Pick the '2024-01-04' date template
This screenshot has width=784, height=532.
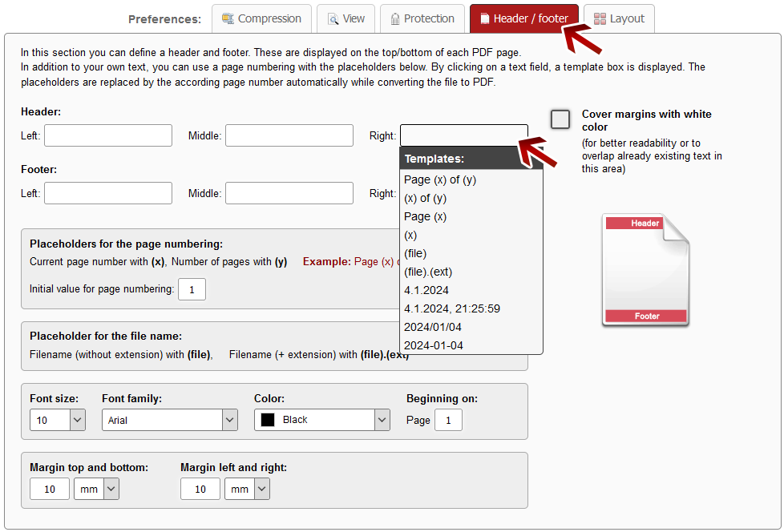[x=434, y=345]
